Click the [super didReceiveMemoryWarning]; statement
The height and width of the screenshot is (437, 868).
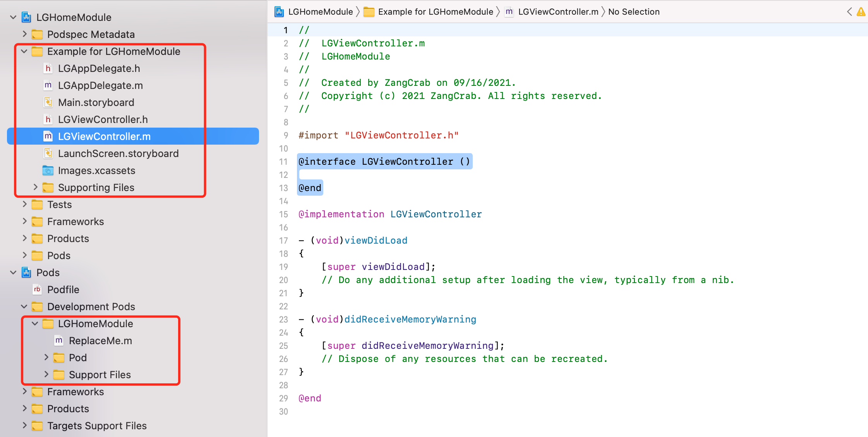(413, 346)
